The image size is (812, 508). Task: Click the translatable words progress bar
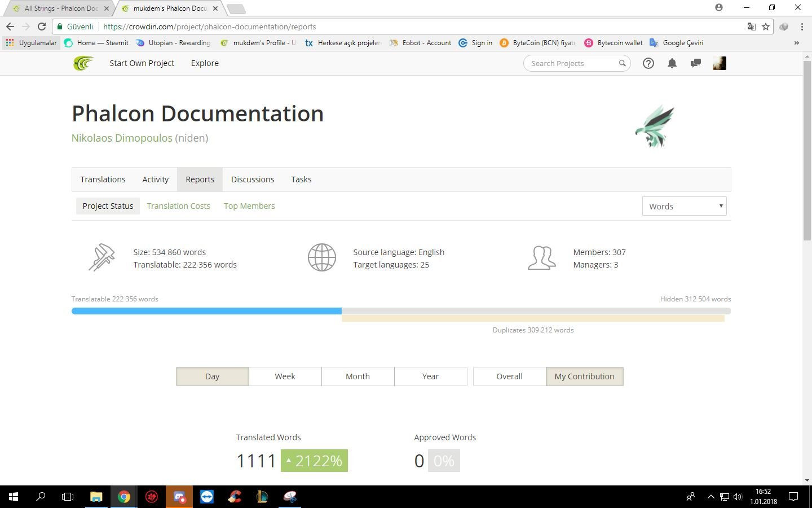point(206,311)
